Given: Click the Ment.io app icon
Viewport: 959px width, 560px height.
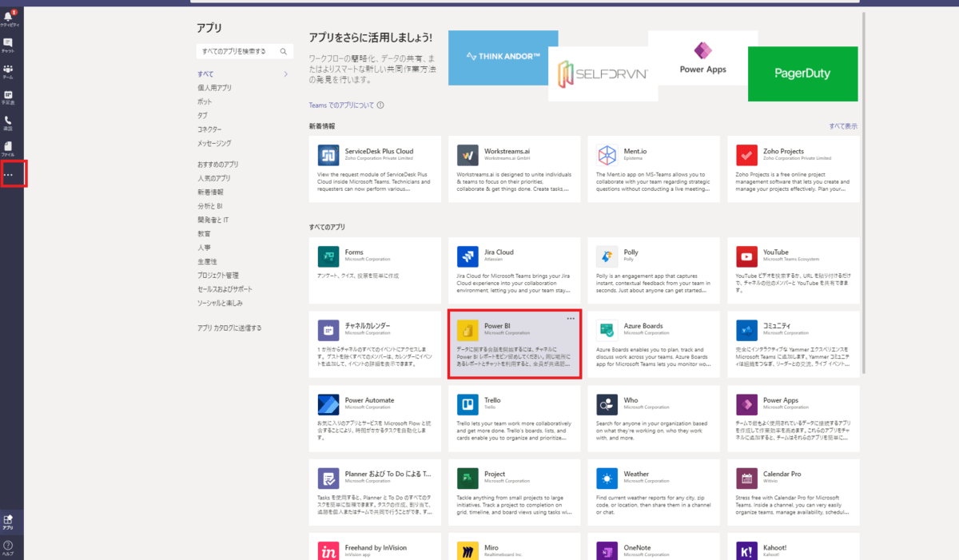Looking at the screenshot, I should pyautogui.click(x=607, y=155).
